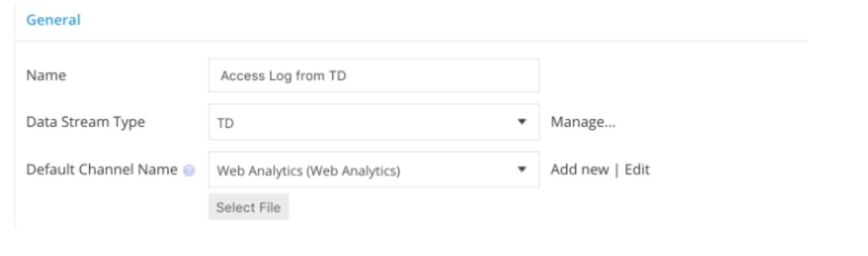Click the Data Stream Type dropdown arrow
Image resolution: width=868 pixels, height=256 pixels.
522,122
